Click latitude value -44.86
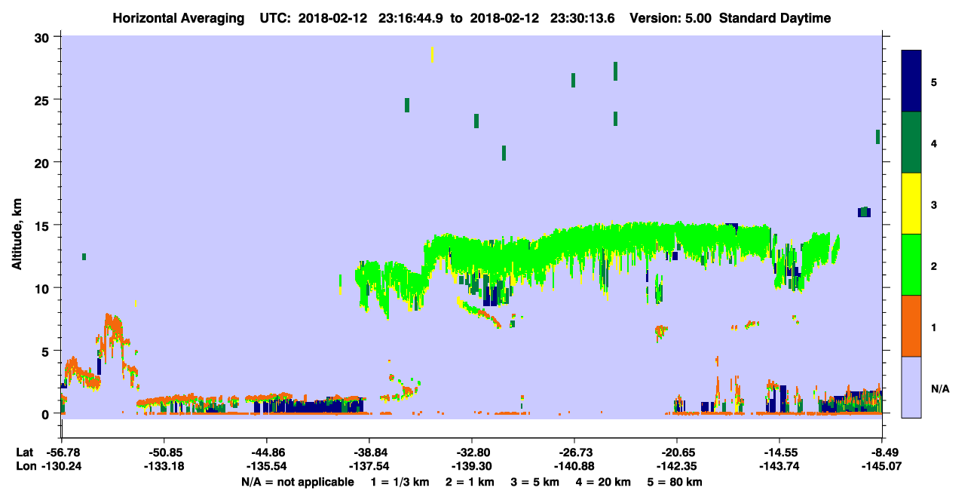 [x=267, y=452]
